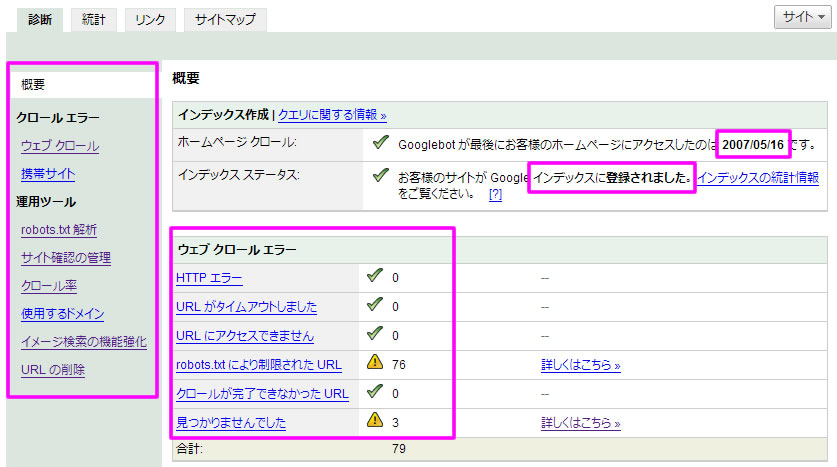The height and width of the screenshot is (467, 837).
Task: Click the checkmark beside URL がタイムアウトしました
Action: point(377,306)
